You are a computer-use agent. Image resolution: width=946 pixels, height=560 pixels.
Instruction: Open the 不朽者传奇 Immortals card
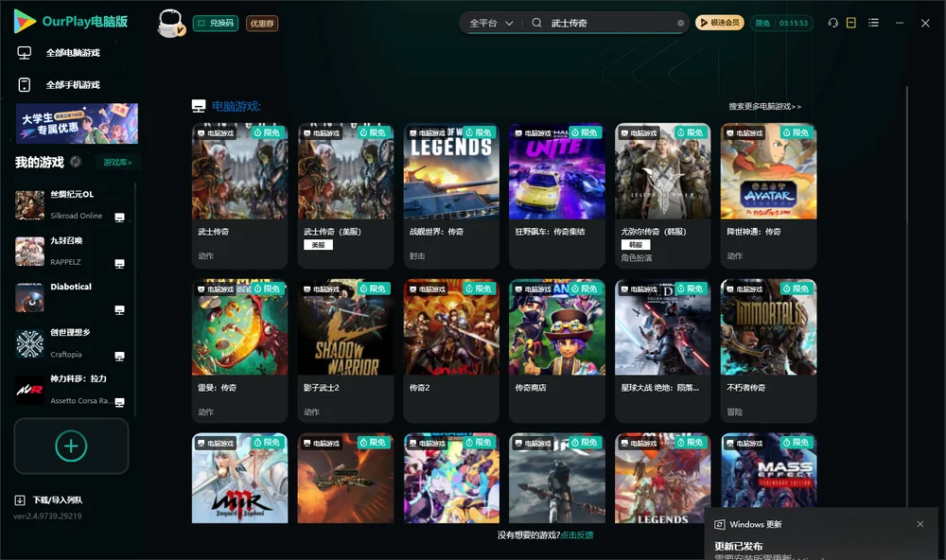768,351
